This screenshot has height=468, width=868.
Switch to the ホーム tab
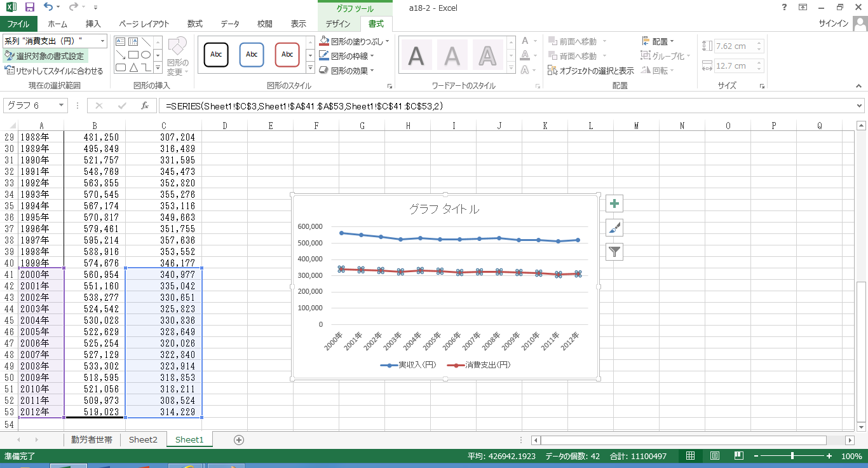coord(57,24)
